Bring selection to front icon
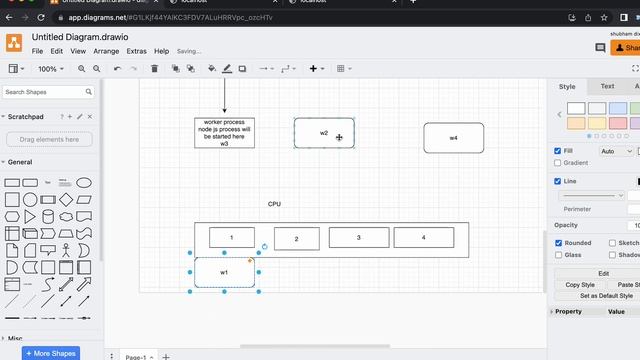 pos(176,69)
